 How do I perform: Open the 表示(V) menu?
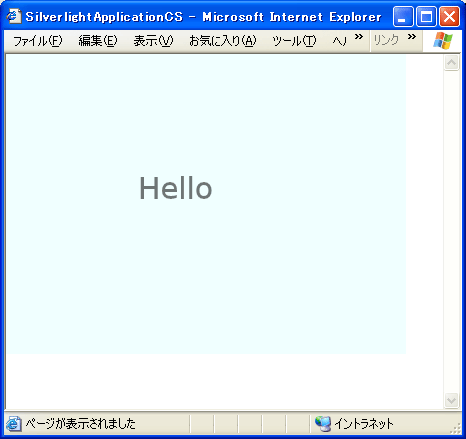(x=153, y=41)
